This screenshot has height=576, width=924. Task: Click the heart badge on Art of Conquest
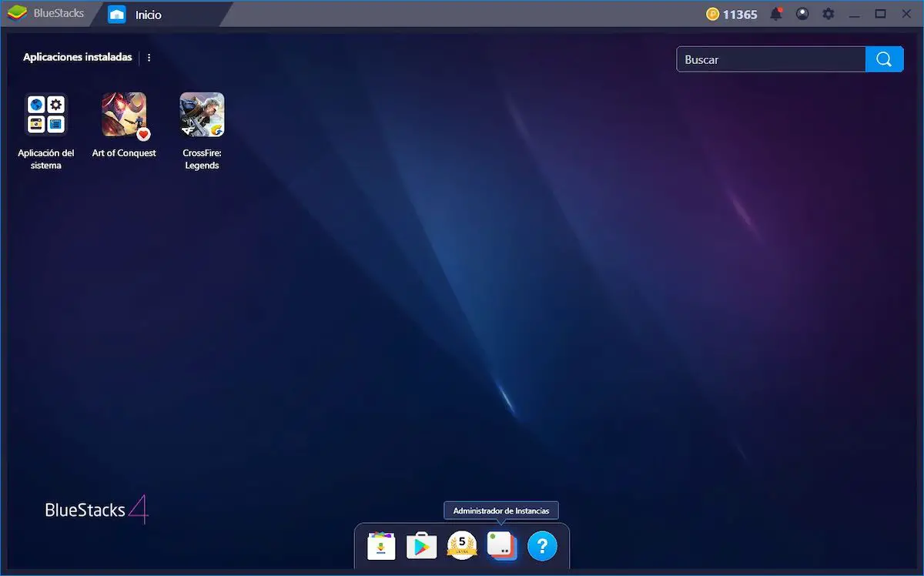143,134
